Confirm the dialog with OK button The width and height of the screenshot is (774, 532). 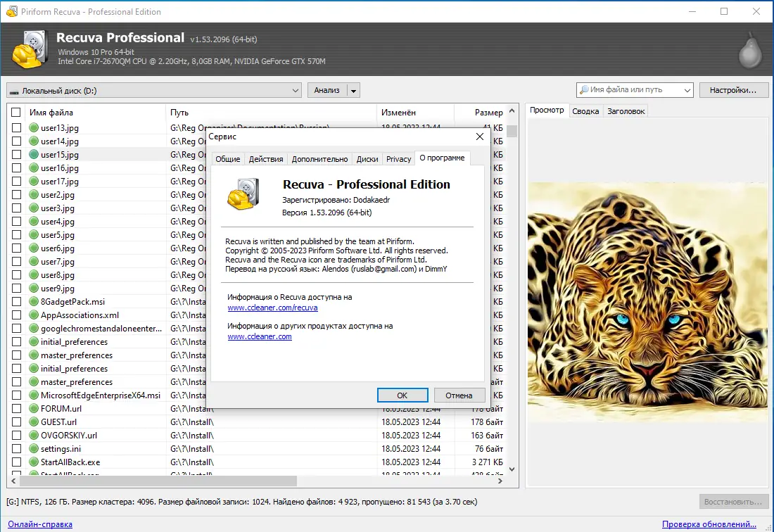pyautogui.click(x=402, y=395)
